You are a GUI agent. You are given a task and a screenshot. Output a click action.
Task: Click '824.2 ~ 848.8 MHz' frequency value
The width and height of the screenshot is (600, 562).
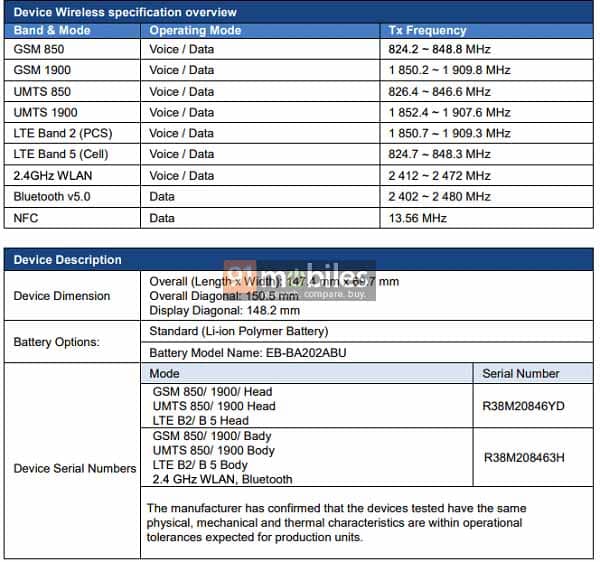pyautogui.click(x=439, y=49)
